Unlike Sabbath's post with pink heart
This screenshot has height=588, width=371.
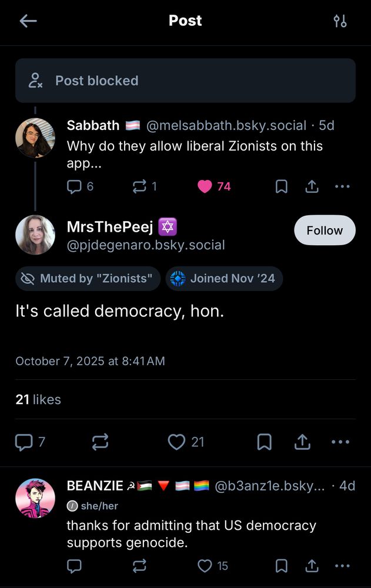coord(205,186)
